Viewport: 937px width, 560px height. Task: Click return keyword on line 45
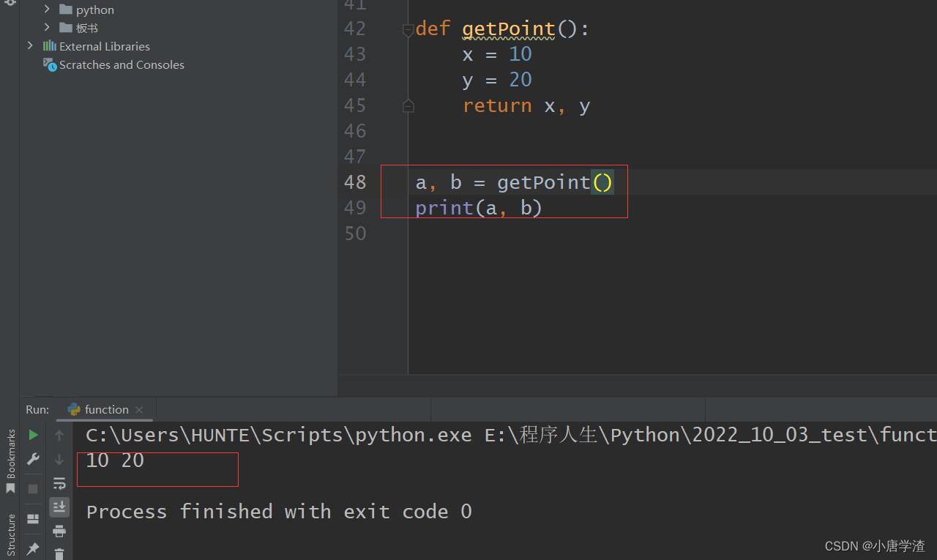pyautogui.click(x=497, y=105)
